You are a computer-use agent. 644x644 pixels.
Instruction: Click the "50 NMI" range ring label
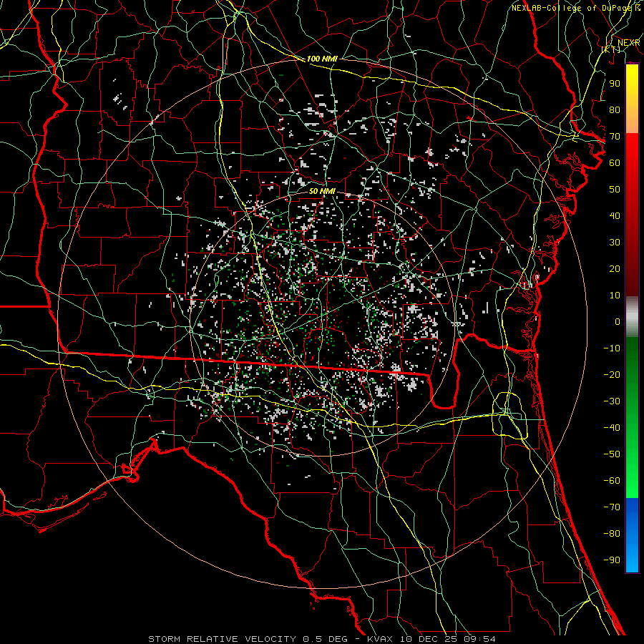coord(322,191)
